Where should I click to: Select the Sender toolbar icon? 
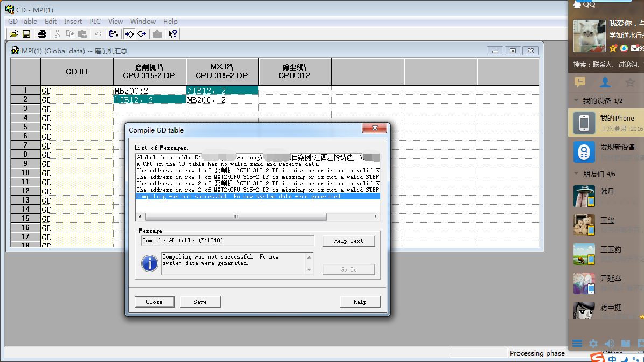(129, 34)
